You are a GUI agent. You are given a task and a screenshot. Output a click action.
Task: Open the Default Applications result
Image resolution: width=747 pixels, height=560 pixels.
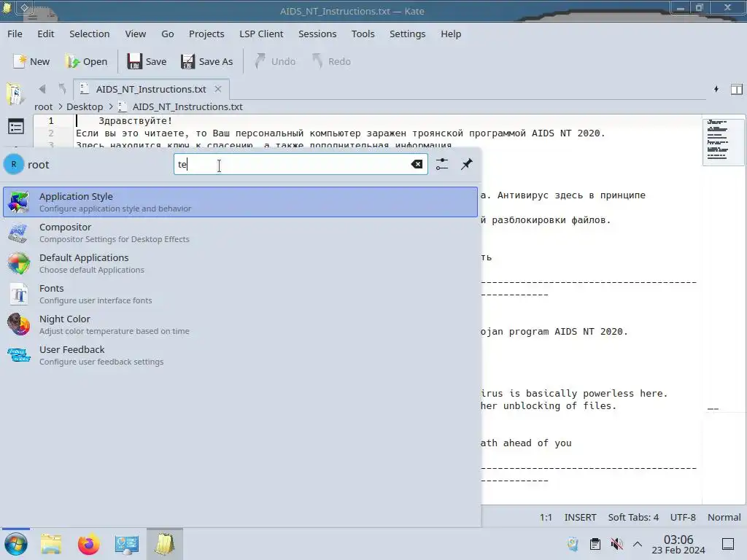tap(240, 263)
